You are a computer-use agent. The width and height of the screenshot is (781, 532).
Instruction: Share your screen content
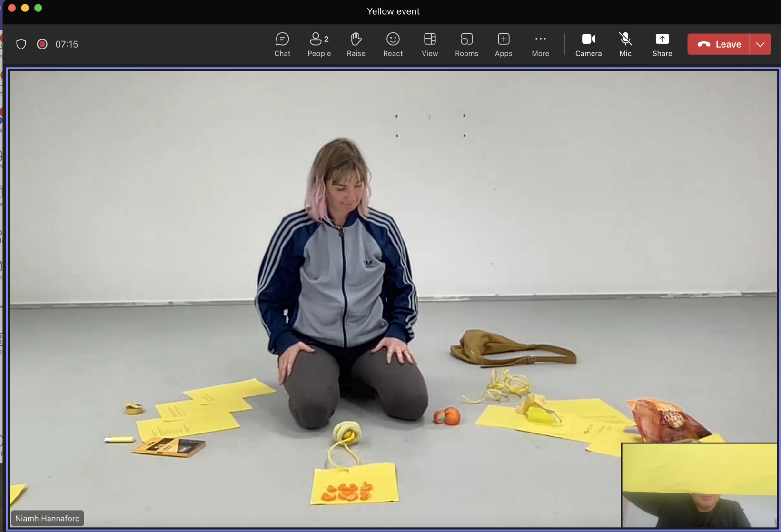[x=662, y=44]
